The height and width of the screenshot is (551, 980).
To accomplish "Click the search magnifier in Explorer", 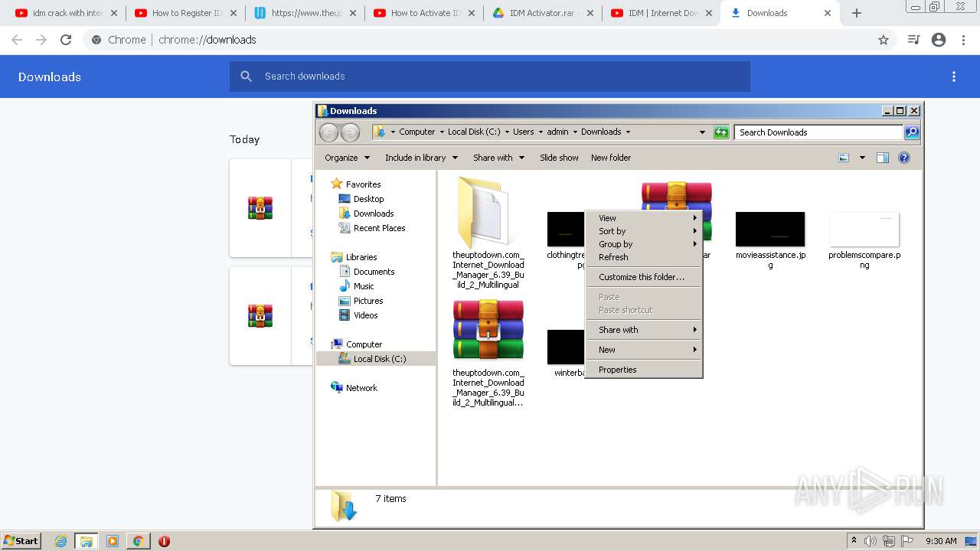I will (x=912, y=132).
